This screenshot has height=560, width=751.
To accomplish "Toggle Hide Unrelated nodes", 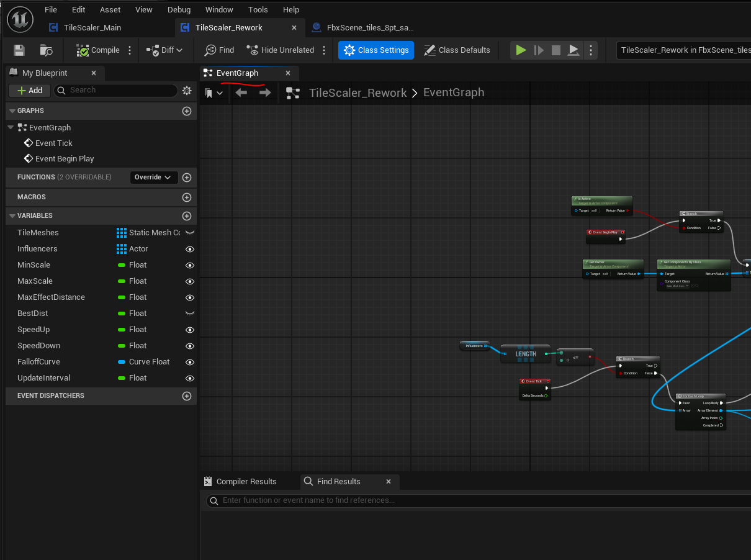I will coord(280,50).
